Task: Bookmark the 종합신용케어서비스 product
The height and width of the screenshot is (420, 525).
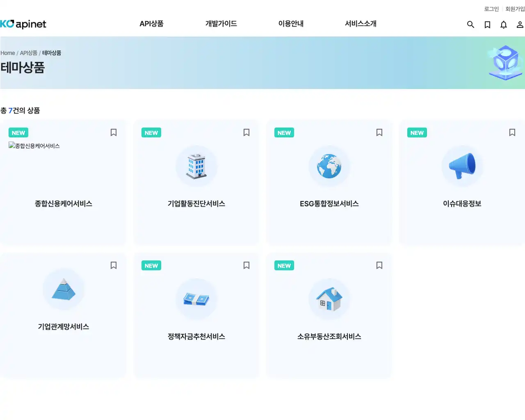Action: 113,132
